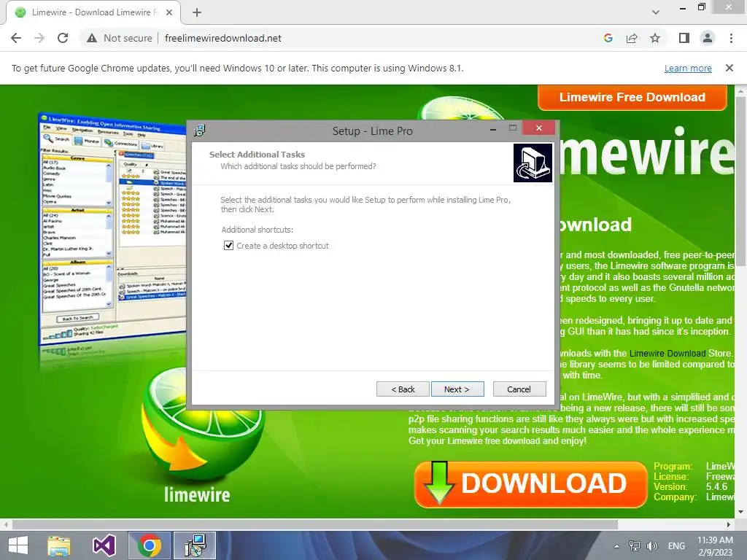Open the tab search dropdown chevron

click(x=656, y=12)
